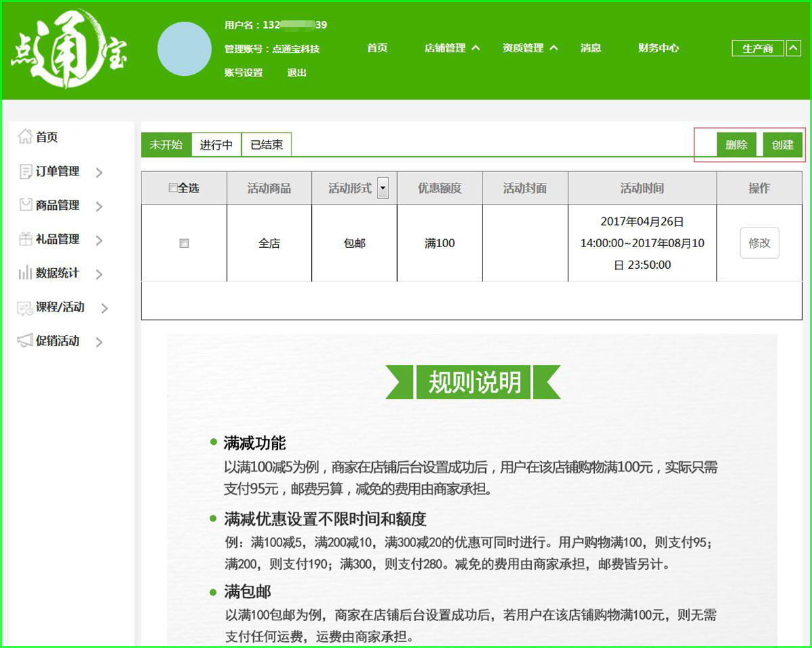The width and height of the screenshot is (812, 648).
Task: Switch to the 进行中 tab
Action: (x=217, y=145)
